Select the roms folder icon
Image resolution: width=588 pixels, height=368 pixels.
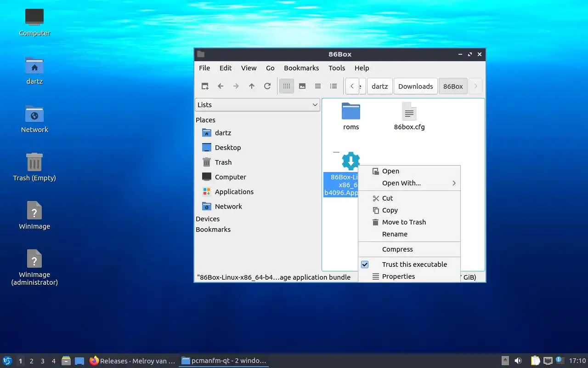point(351,111)
